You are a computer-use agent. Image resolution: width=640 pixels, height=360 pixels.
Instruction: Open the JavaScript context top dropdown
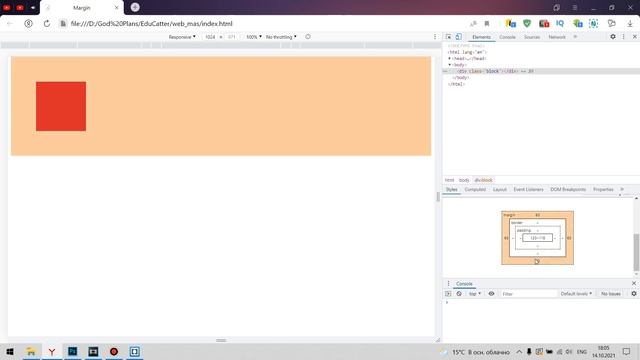pos(474,294)
